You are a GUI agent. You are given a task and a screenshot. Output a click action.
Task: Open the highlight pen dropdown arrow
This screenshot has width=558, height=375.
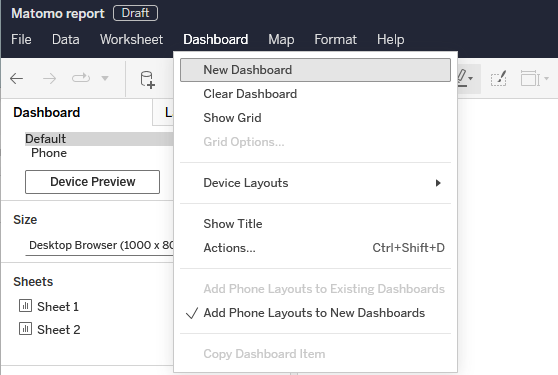tap(471, 78)
